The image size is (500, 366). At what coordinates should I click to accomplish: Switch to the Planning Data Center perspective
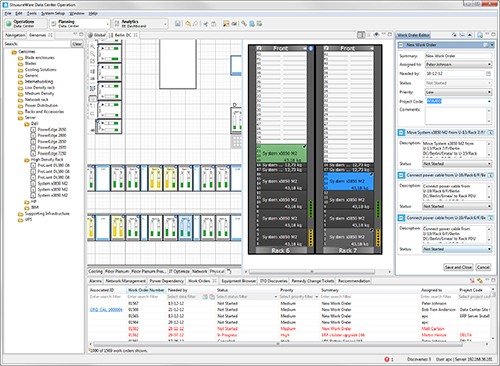coord(80,24)
